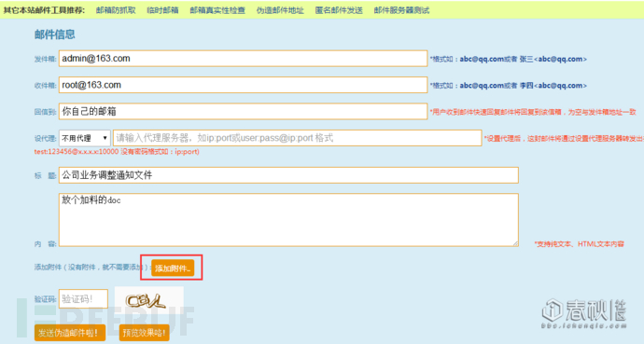Open the 临时邮箱 tool link
This screenshot has height=344, width=644.
pyautogui.click(x=162, y=10)
